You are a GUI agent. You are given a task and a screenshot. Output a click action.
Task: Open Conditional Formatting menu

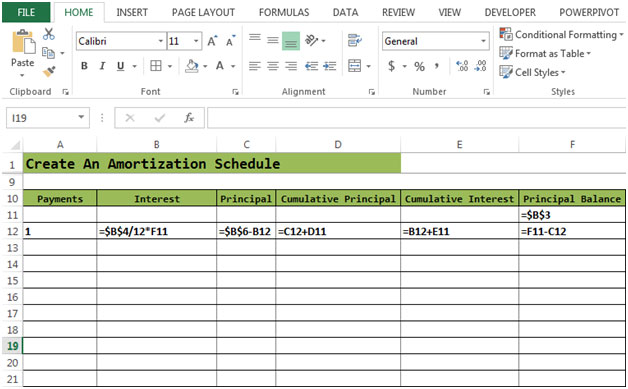[x=562, y=34]
